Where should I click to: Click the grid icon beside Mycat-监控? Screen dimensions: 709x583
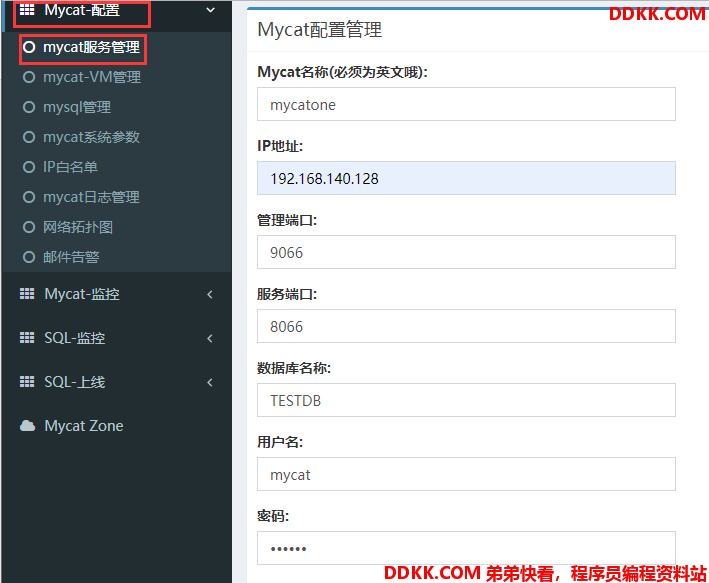coord(27,294)
